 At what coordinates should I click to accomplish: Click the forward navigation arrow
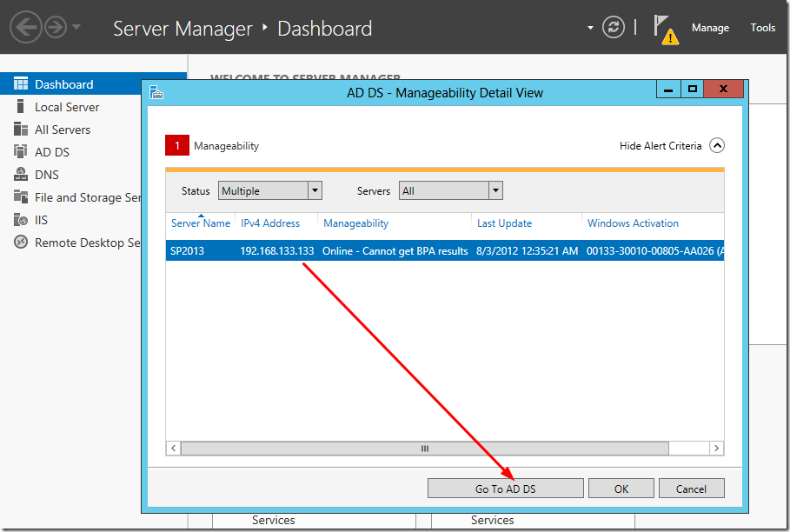coord(56,27)
